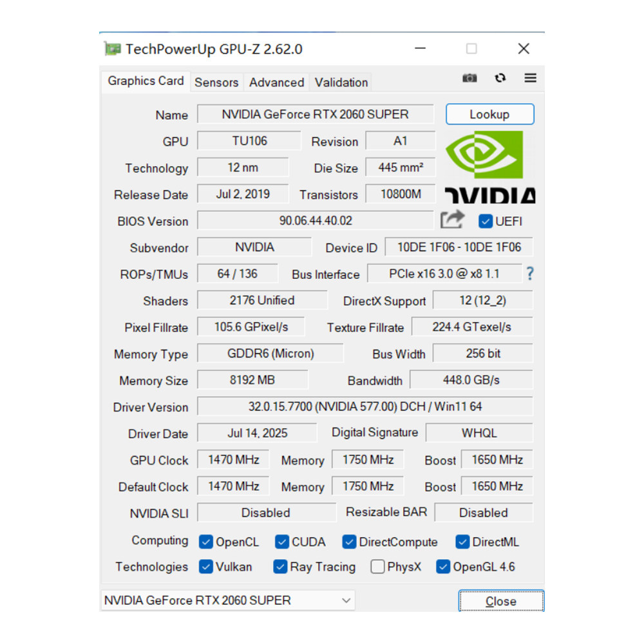Click the Close button
The width and height of the screenshot is (644, 644).
501,601
